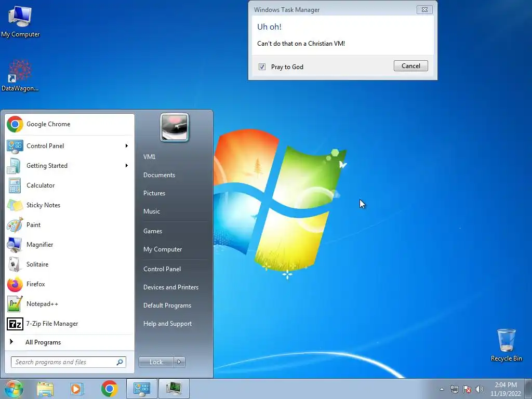Open 7-Zip File Manager icon

[x=15, y=324]
